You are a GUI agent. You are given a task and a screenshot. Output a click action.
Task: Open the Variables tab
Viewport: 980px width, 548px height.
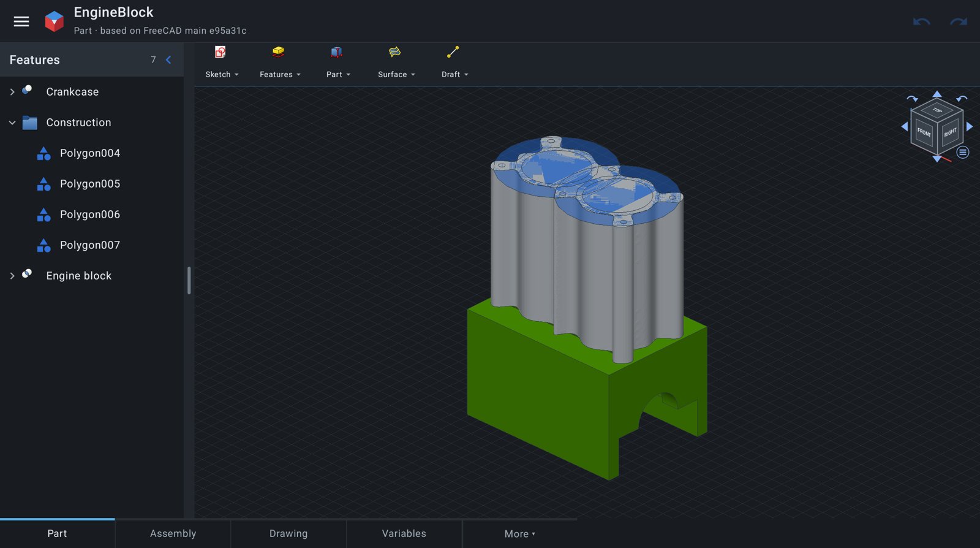pos(404,534)
